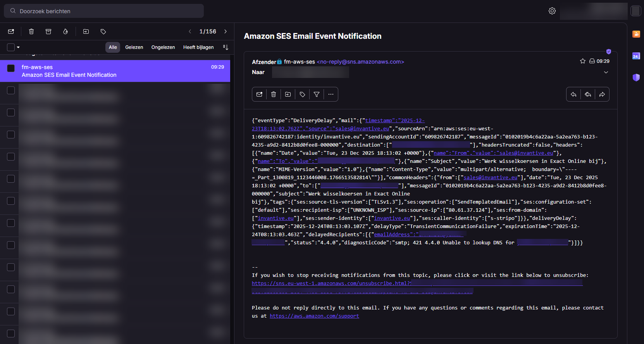Forward this email with the forward arrow
This screenshot has height=344, width=644.
[602, 94]
